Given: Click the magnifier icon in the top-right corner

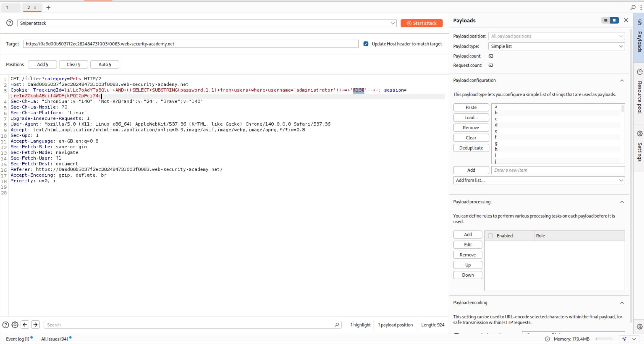Looking at the screenshot, I should pos(633,7).
